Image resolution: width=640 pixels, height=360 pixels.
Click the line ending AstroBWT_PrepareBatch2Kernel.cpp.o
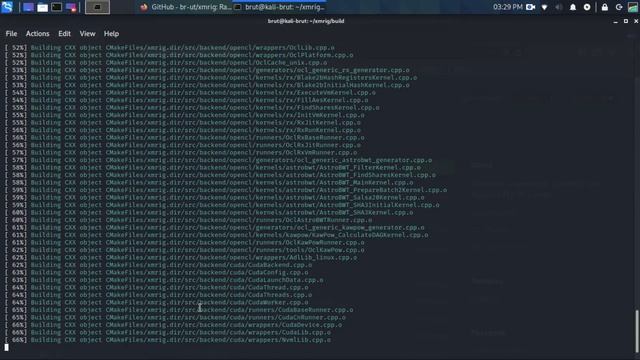pyautogui.click(x=226, y=190)
